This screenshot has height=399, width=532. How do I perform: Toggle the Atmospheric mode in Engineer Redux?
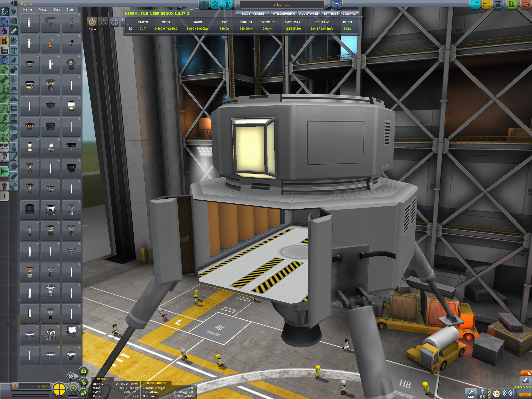tap(284, 14)
